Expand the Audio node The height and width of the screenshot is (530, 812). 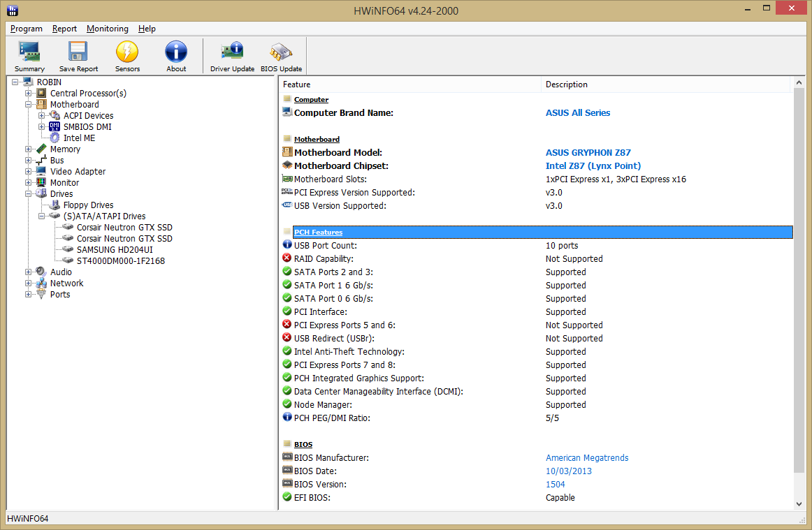click(29, 272)
